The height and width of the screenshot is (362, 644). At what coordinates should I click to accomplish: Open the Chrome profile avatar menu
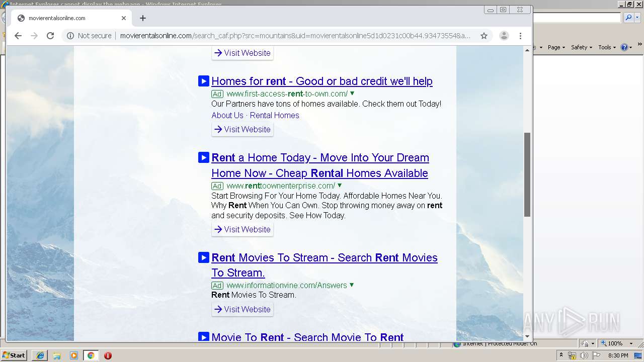(504, 36)
